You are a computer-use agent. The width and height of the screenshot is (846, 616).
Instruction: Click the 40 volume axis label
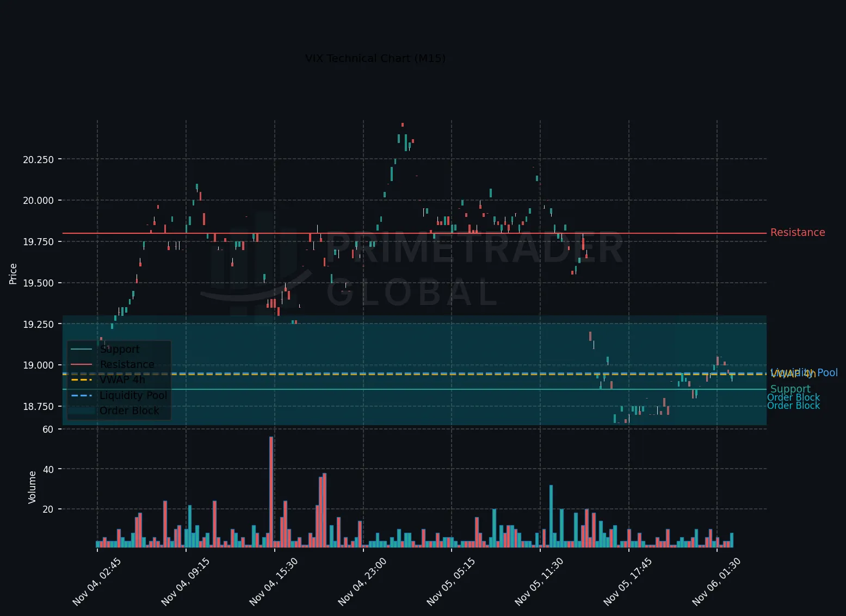pos(48,469)
